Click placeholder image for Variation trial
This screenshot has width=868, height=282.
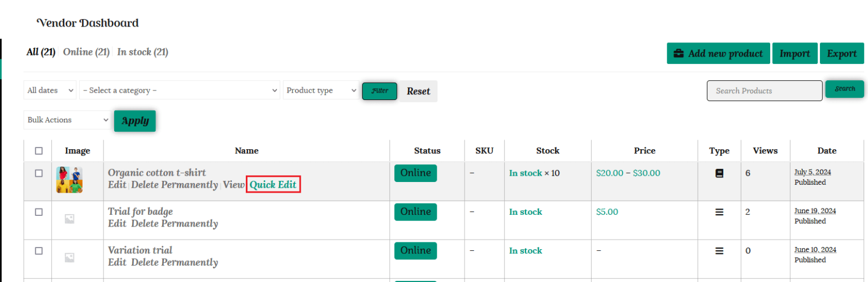(69, 257)
